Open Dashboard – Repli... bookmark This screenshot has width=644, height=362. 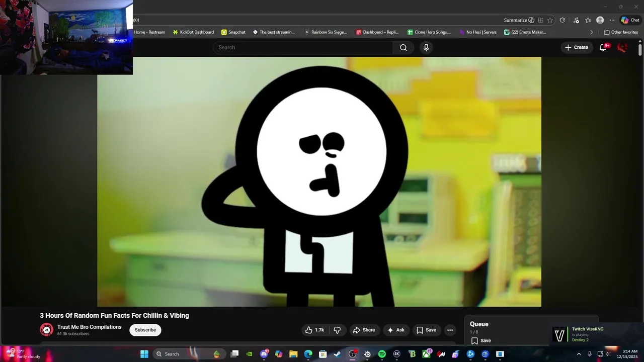(x=377, y=32)
